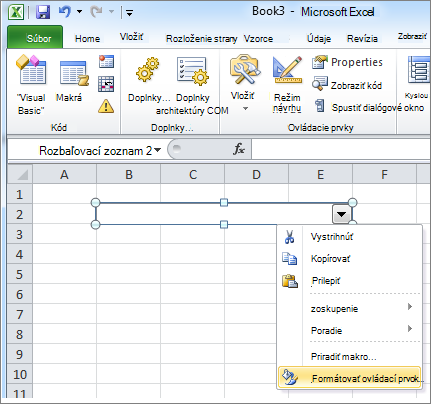The width and height of the screenshot is (431, 404).
Task: Click Zobraziť kód view code
Action: pyautogui.click(x=347, y=85)
